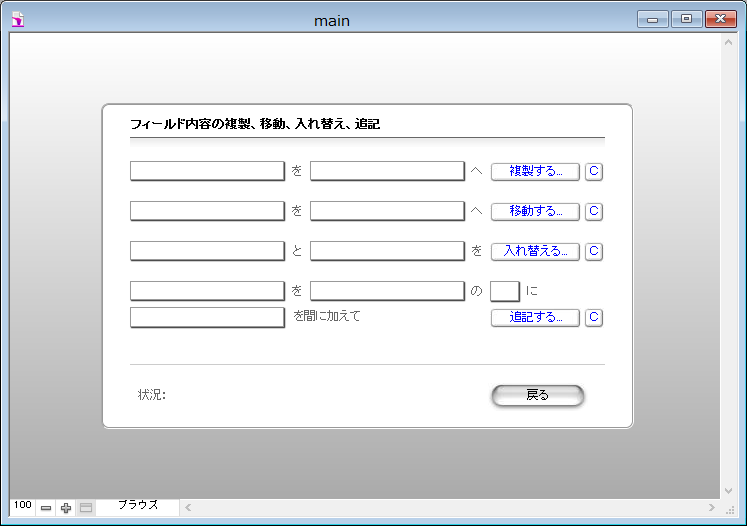Toggle the status toolbar visibility icon
This screenshot has width=747, height=526.
tap(86, 508)
